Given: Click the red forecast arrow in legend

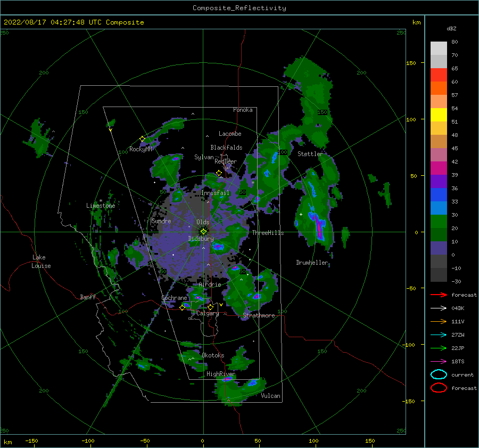Looking at the screenshot, I should click(x=439, y=295).
